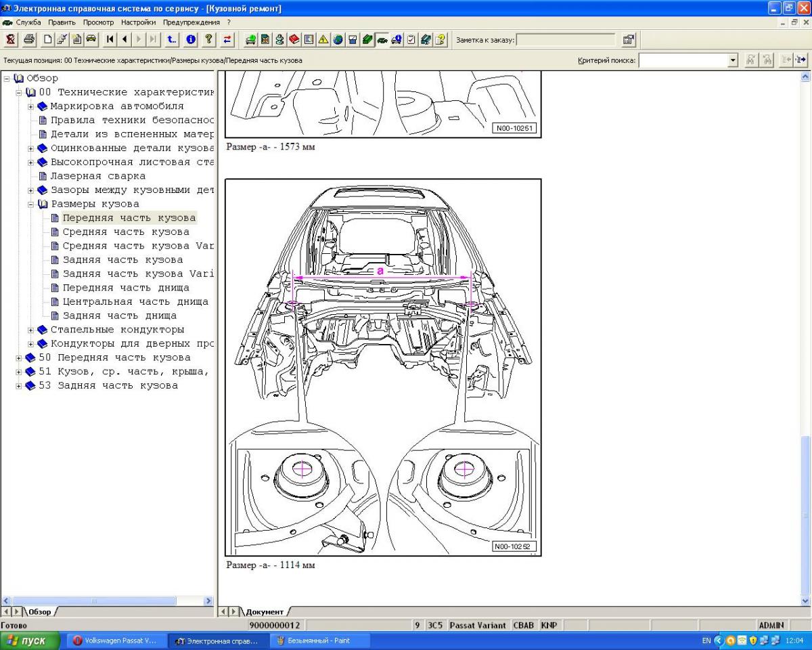
Task: Click the globe icon in toolbar
Action: [338, 39]
